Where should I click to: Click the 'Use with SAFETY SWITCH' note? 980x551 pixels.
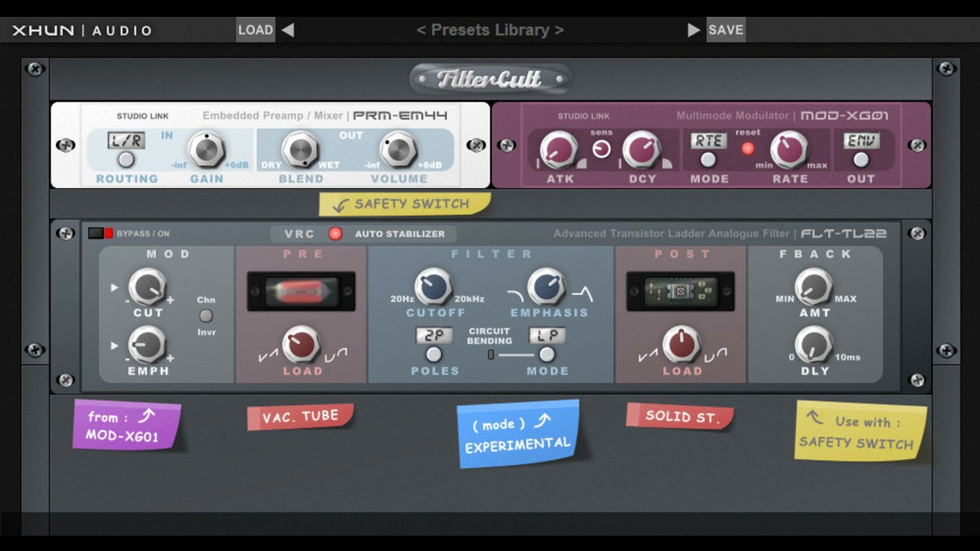pos(861,432)
